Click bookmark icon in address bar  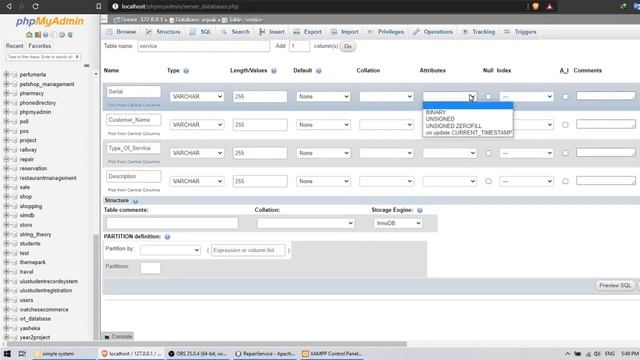[98, 6]
